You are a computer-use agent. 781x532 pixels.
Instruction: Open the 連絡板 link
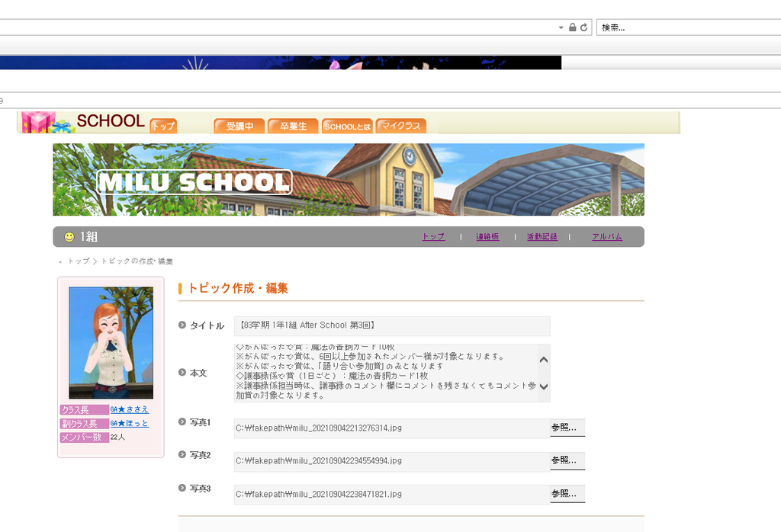[x=487, y=237]
